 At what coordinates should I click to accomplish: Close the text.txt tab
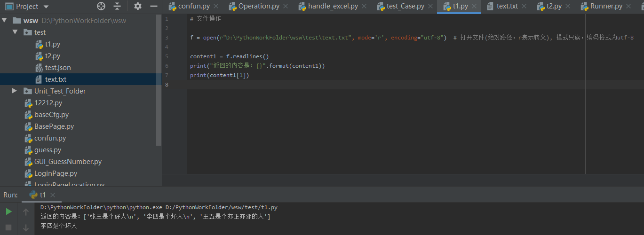[524, 7]
